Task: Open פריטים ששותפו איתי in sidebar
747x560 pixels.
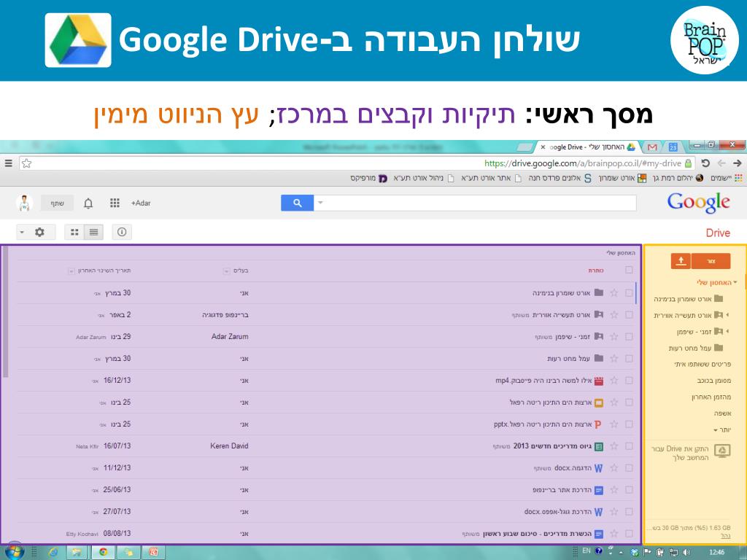Action: 703,365
